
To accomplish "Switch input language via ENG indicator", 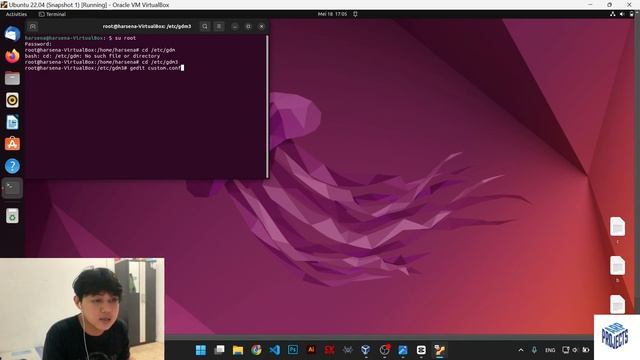I will 550,350.
